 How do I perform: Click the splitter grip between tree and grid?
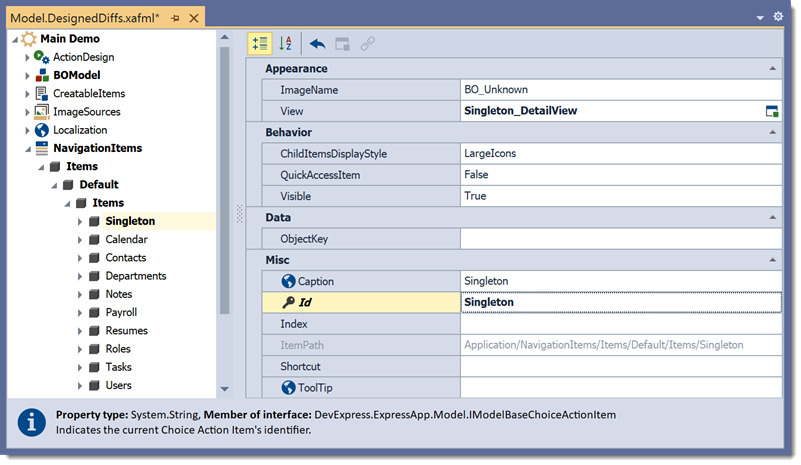pos(240,214)
